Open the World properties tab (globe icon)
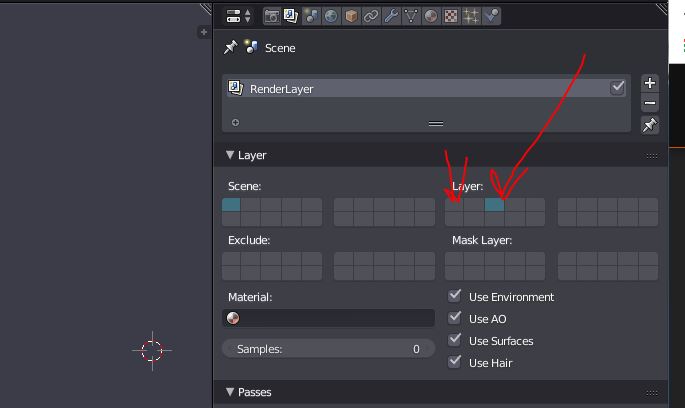Screen dimensions: 685x408 tap(331, 17)
